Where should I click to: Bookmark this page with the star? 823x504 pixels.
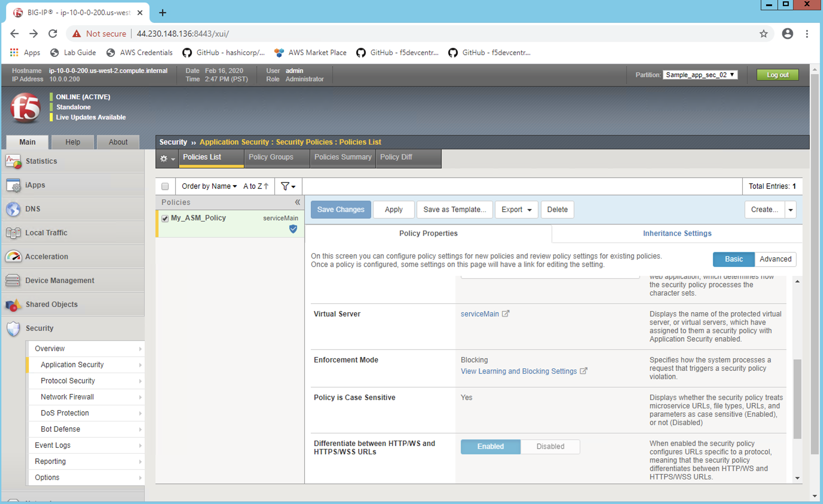pyautogui.click(x=764, y=34)
